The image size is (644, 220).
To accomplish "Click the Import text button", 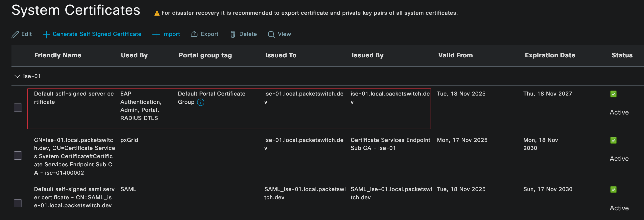I will coord(171,34).
